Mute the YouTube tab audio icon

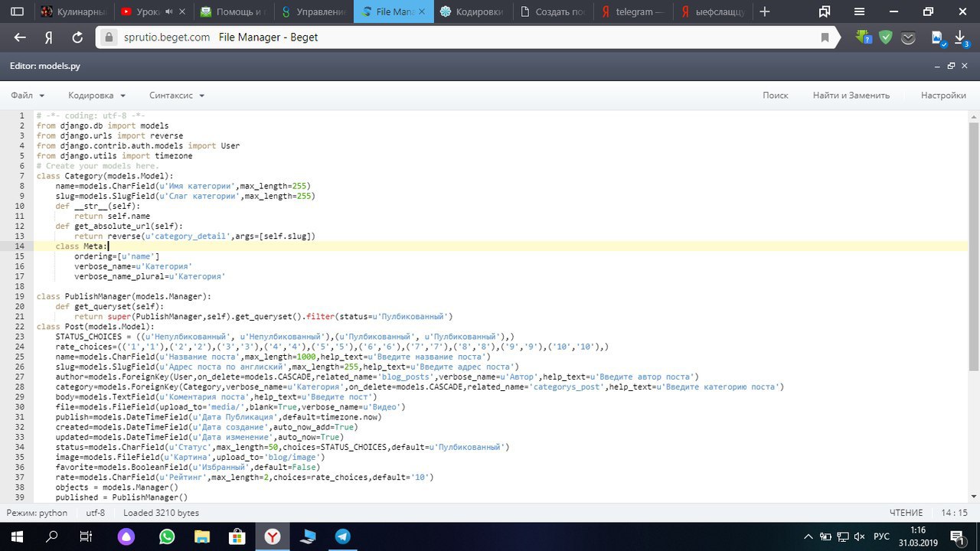pos(169,12)
